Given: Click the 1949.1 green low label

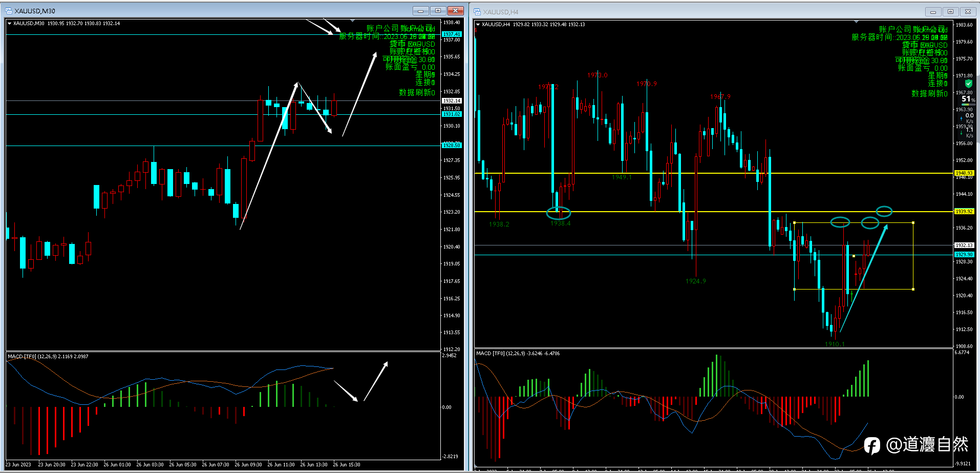Looking at the screenshot, I should (x=622, y=177).
